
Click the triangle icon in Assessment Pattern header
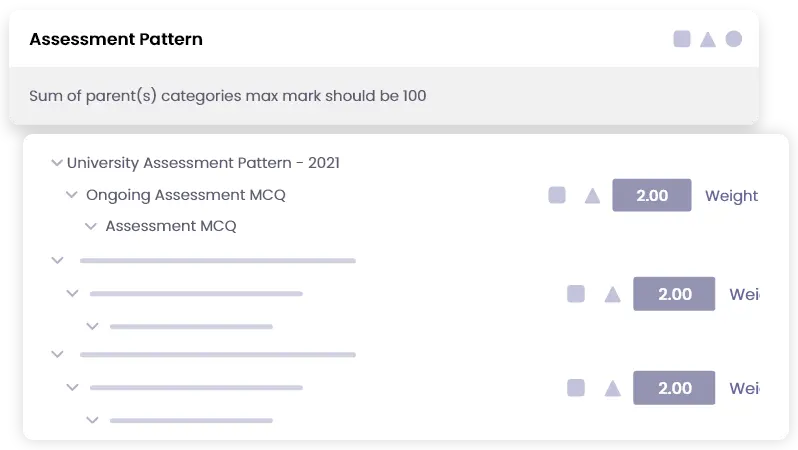pyautogui.click(x=708, y=39)
